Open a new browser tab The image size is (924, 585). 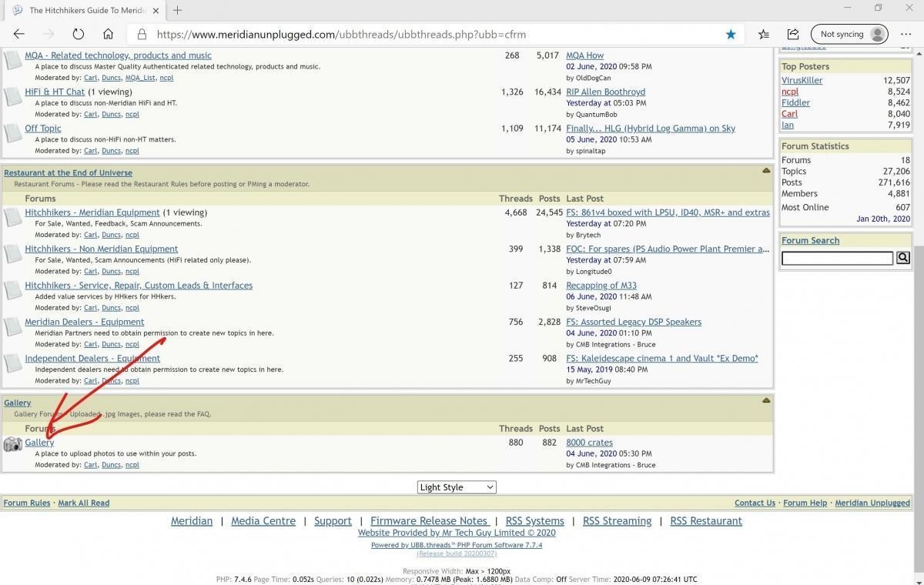177,10
